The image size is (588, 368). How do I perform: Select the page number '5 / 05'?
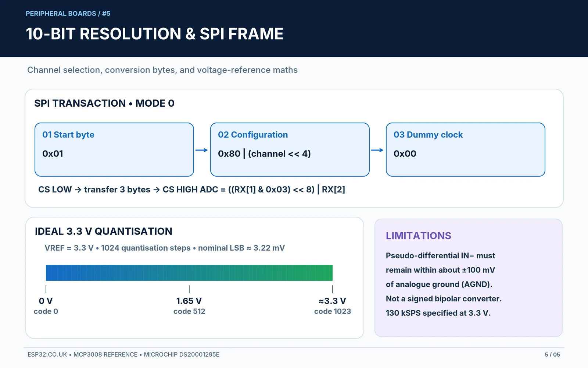tap(552, 355)
